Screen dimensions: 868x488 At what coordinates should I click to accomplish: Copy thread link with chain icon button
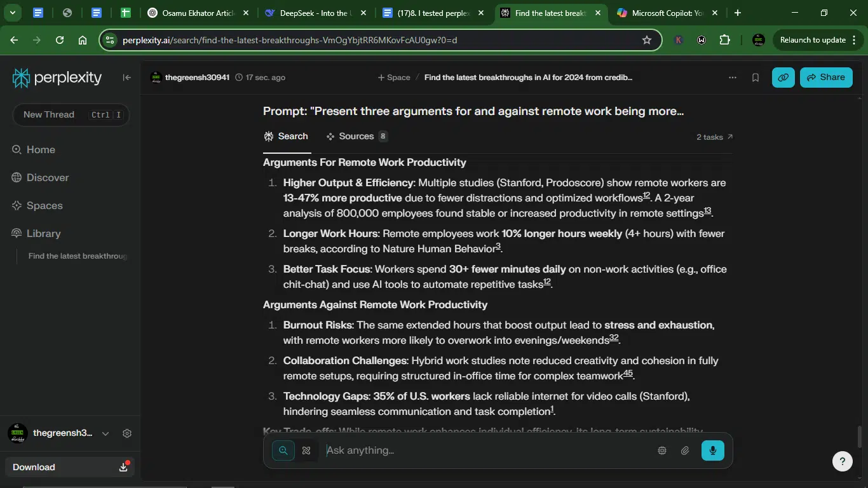(783, 78)
